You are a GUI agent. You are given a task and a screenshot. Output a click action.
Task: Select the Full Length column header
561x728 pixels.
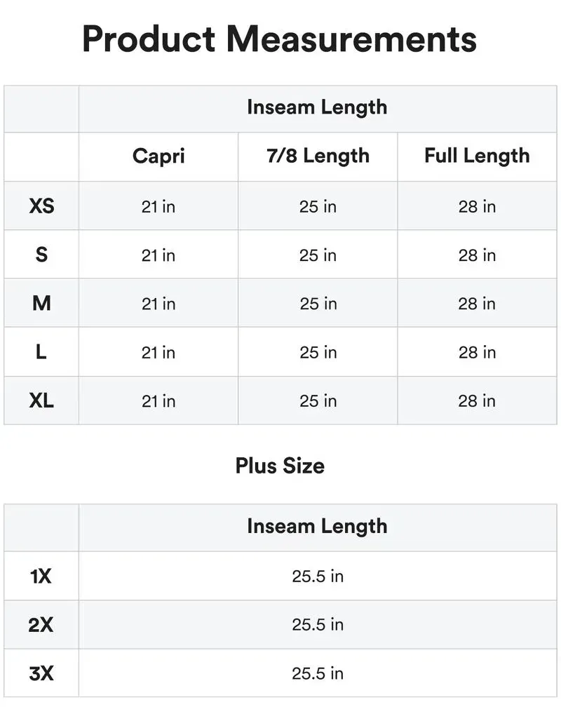point(477,156)
